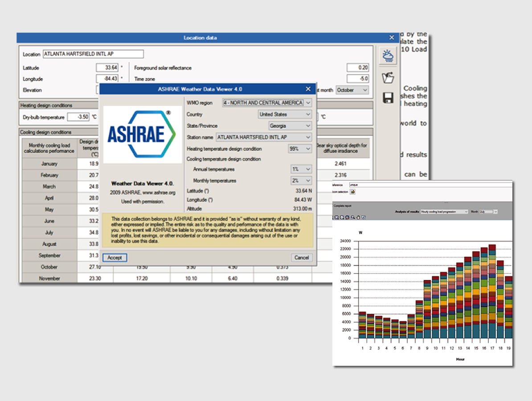Click the round zoom-out icon above chart
The width and height of the screenshot is (532, 401).
pyautogui.click(x=342, y=217)
